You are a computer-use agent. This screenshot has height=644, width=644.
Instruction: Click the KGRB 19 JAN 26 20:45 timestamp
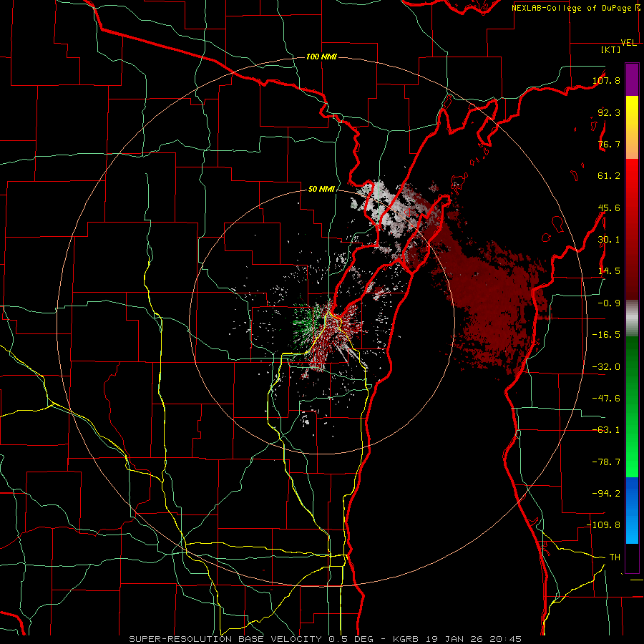(457, 639)
